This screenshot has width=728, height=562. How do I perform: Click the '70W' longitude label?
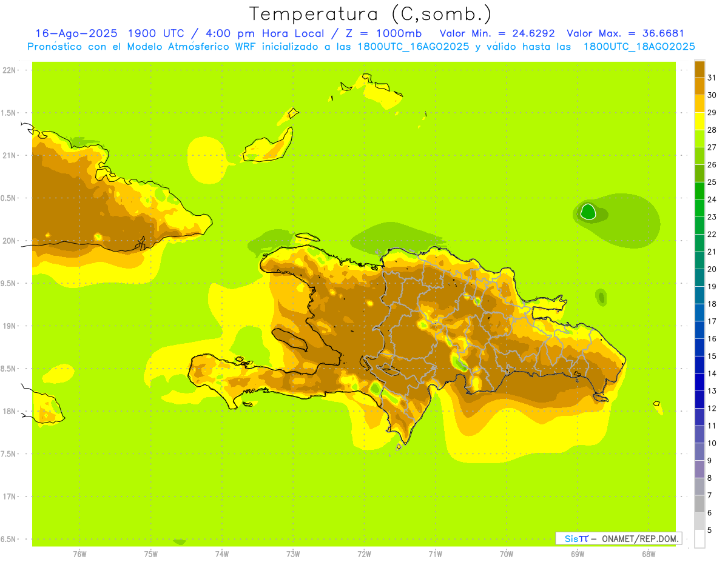(507, 554)
